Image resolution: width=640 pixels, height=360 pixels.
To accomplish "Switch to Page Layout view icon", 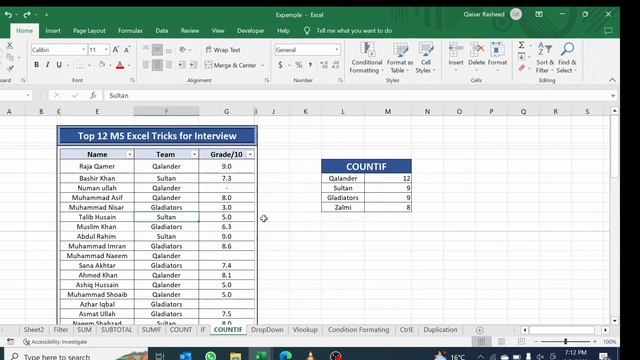I will click(501, 341).
